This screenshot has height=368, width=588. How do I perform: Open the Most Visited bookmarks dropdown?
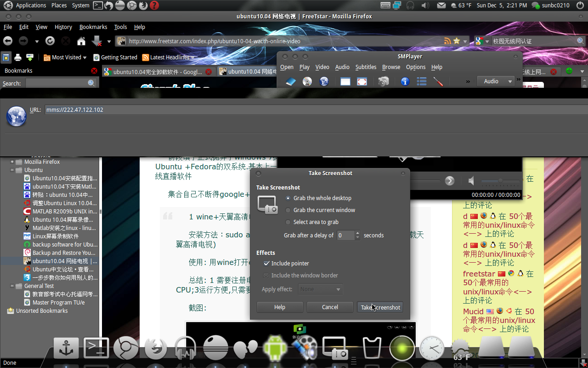tap(65, 57)
